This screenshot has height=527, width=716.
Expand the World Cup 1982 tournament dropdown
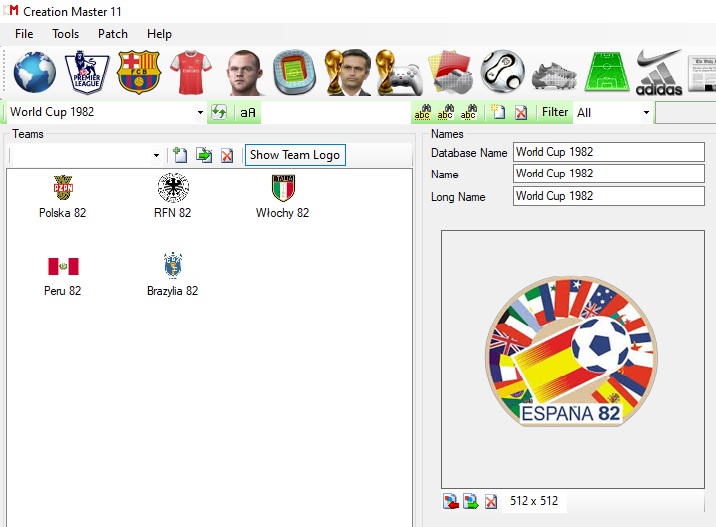click(x=200, y=112)
